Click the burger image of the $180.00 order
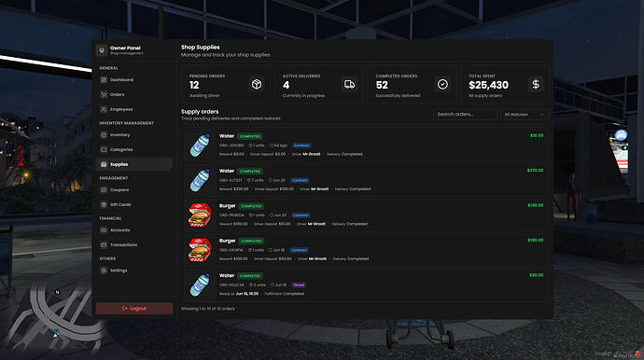The height and width of the screenshot is (360, 644). 200,250
